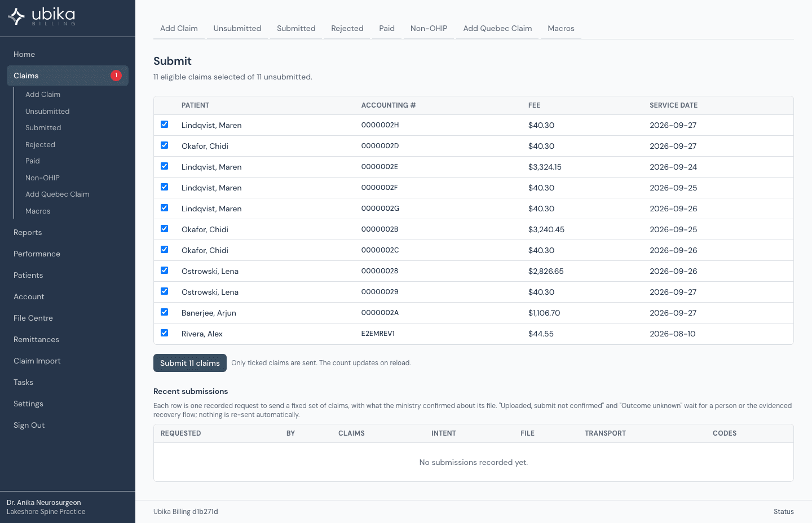Screen dimensions: 812x523
Task: Click 'No submissions recorded yet.' message
Action: pos(474,462)
